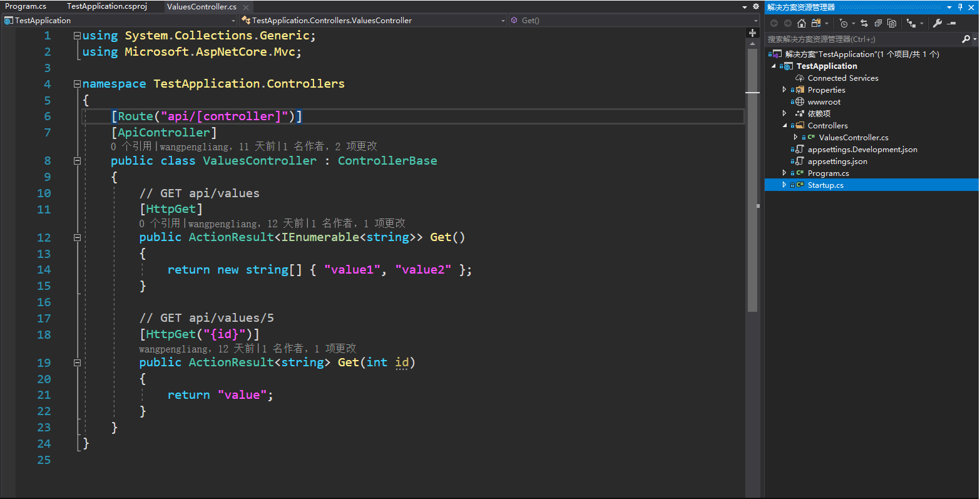The image size is (980, 499).
Task: Focus the Solution Explorer search box
Action: (864, 39)
